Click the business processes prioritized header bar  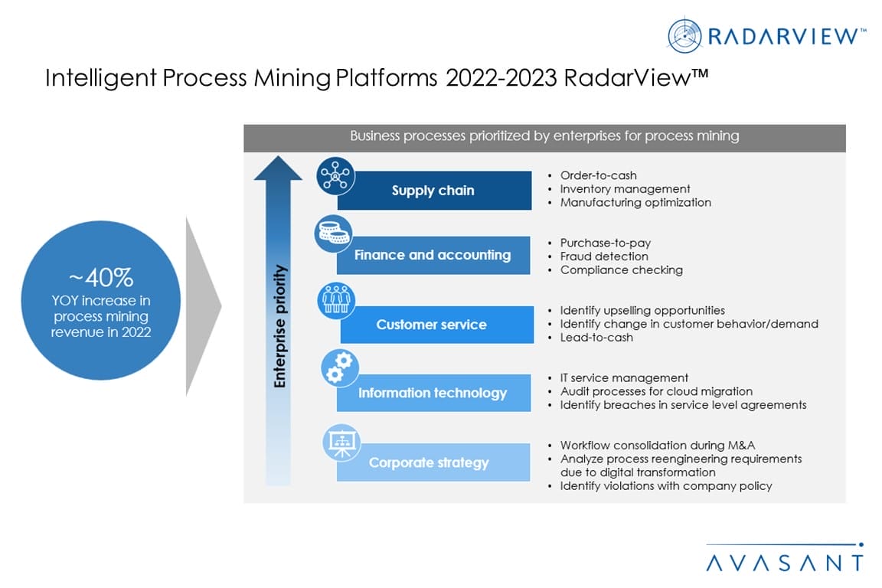point(544,136)
